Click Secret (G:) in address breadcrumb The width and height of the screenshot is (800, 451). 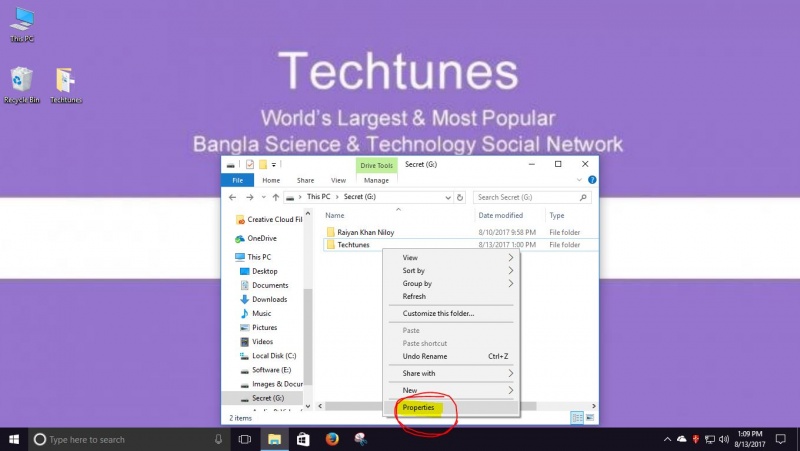(x=360, y=196)
